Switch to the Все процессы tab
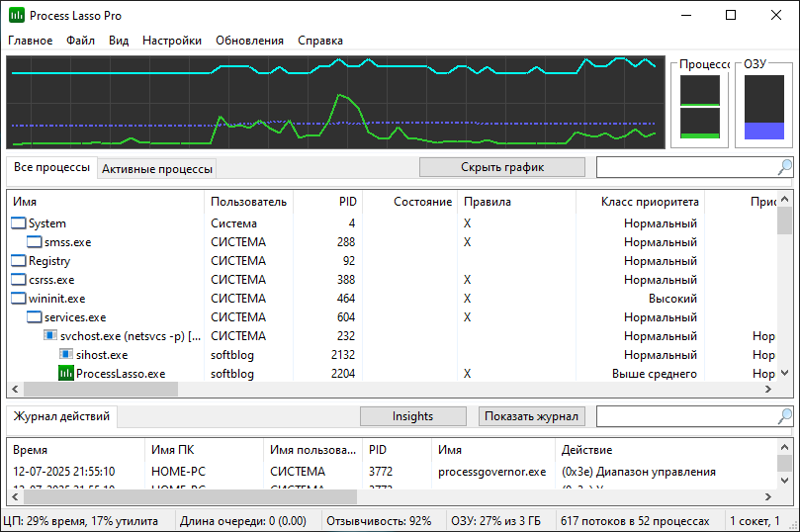800x532 pixels. coord(51,167)
